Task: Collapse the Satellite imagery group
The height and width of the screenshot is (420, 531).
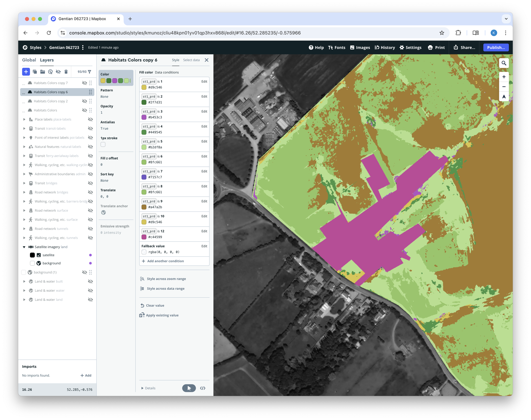Action: pyautogui.click(x=24, y=247)
